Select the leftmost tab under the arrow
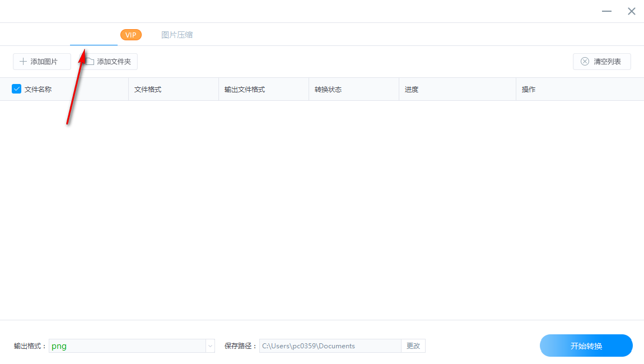The image size is (644, 364). 94,34
